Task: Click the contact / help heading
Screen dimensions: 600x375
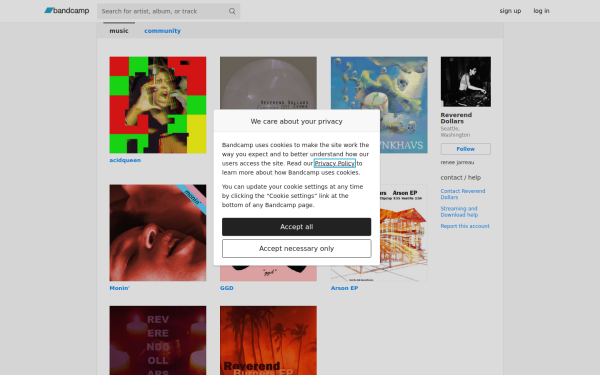Action: 461,178
